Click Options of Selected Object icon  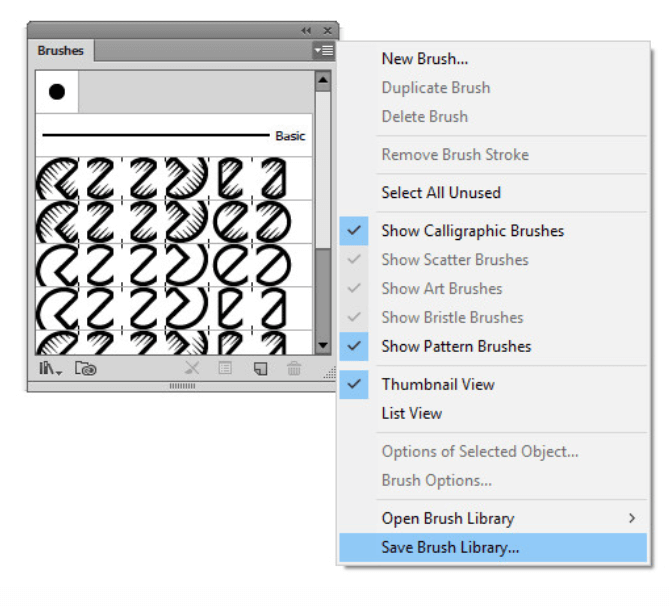[225, 368]
